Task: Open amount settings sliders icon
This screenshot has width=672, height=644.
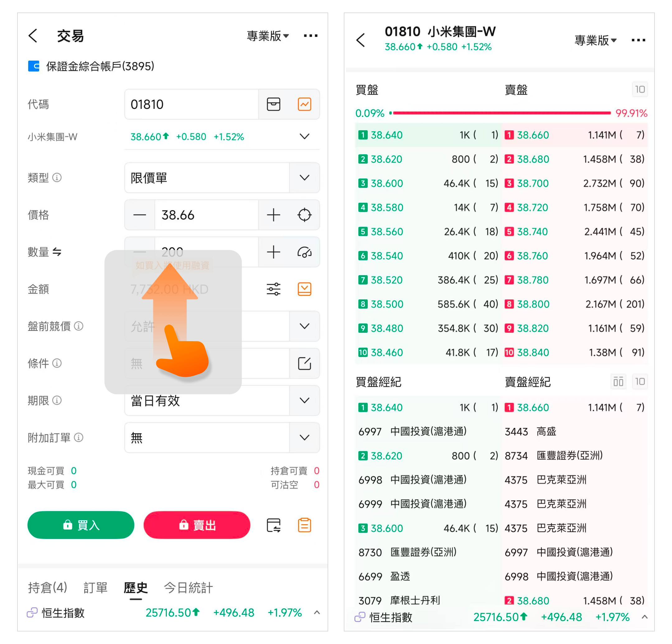Action: (273, 289)
